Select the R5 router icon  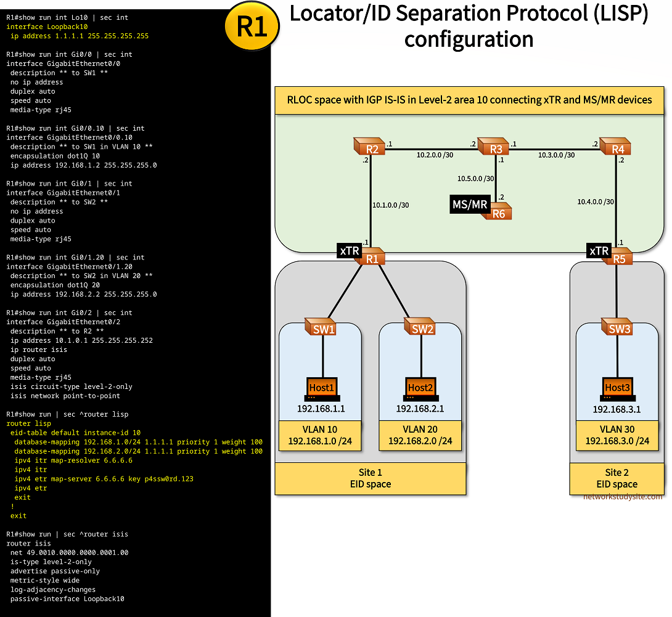tap(618, 258)
